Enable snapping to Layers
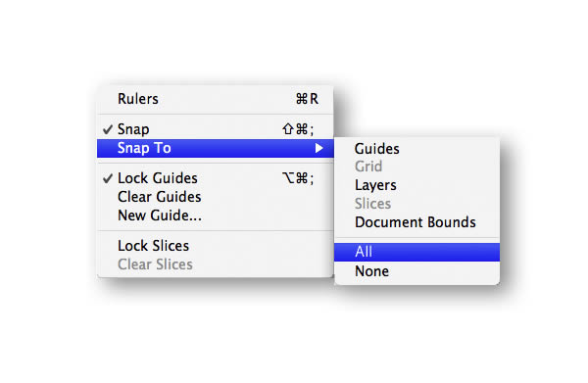This screenshot has width=588, height=383. coord(375,185)
